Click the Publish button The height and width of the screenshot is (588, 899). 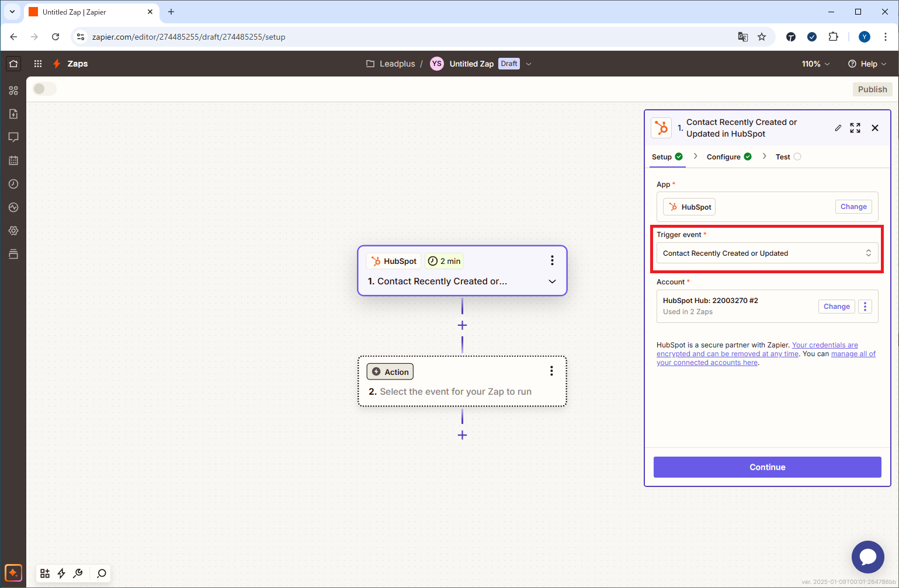coord(872,89)
